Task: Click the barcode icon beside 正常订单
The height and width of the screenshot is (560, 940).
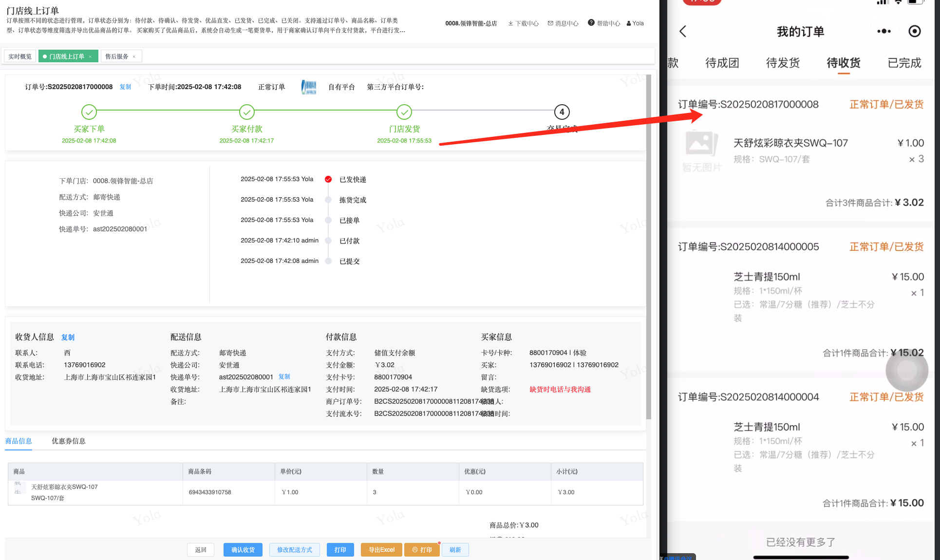Action: coord(309,87)
